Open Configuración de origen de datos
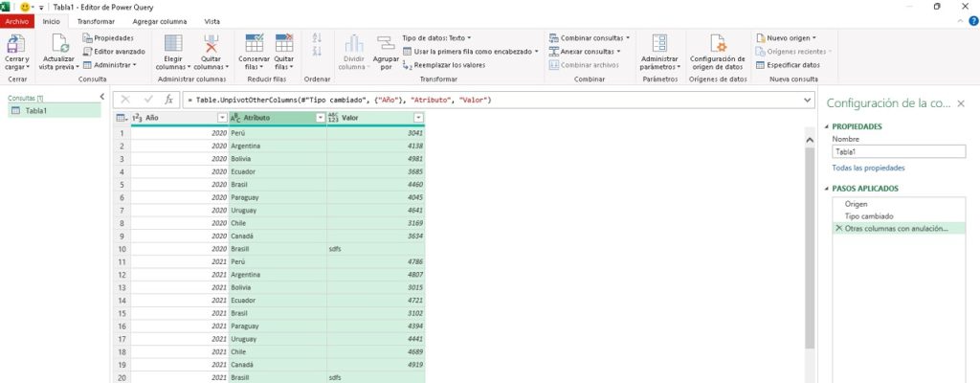 (717, 52)
